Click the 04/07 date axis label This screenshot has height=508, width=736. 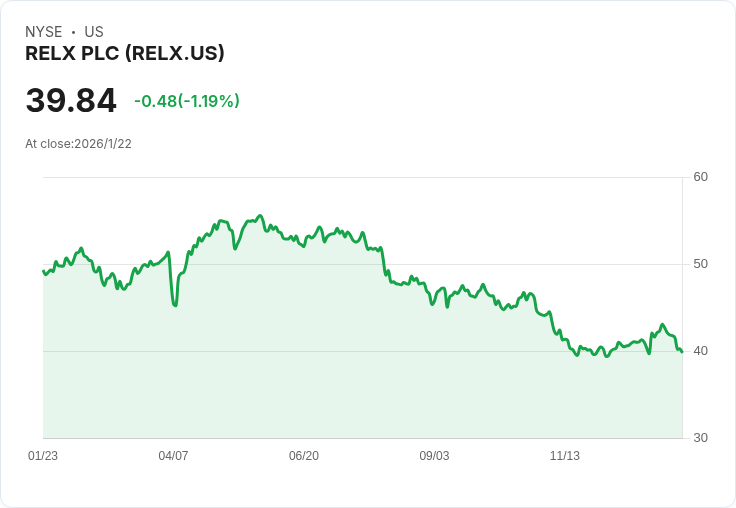[173, 456]
